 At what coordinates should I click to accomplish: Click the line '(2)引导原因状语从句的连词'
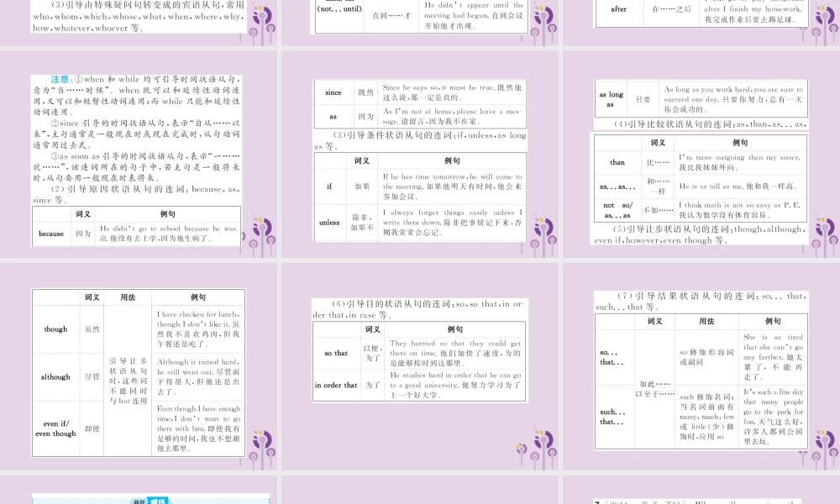click(x=136, y=194)
